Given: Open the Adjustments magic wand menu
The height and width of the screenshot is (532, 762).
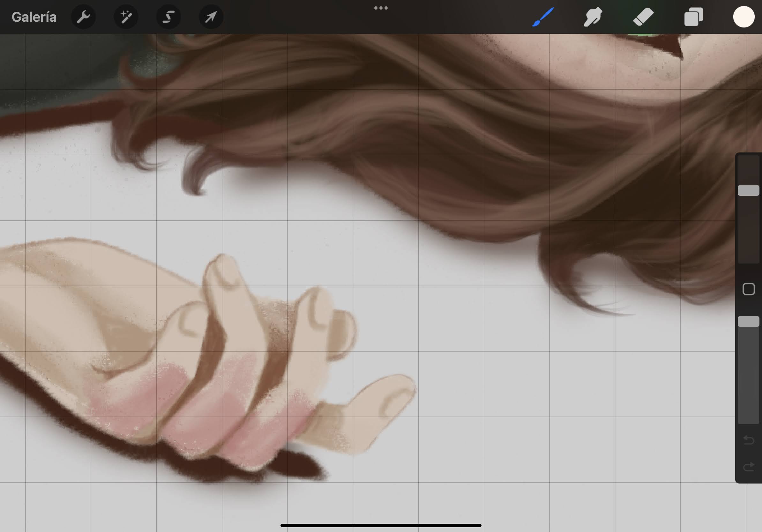Looking at the screenshot, I should click(126, 17).
